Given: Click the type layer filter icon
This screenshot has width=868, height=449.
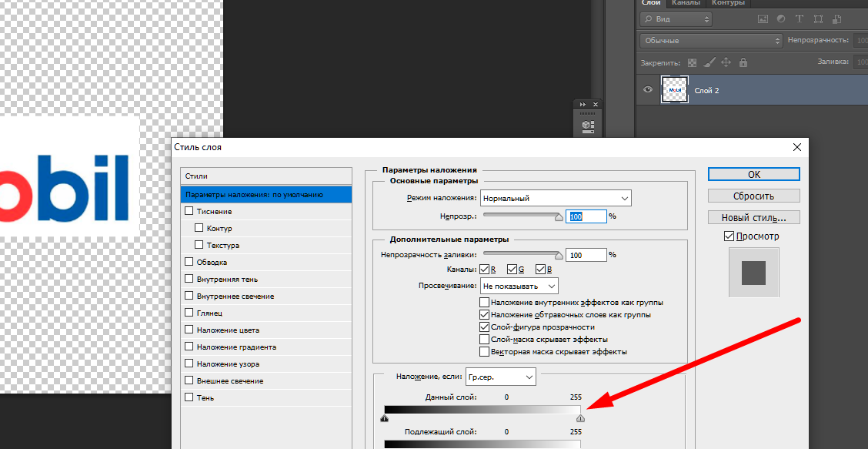Looking at the screenshot, I should [x=799, y=18].
